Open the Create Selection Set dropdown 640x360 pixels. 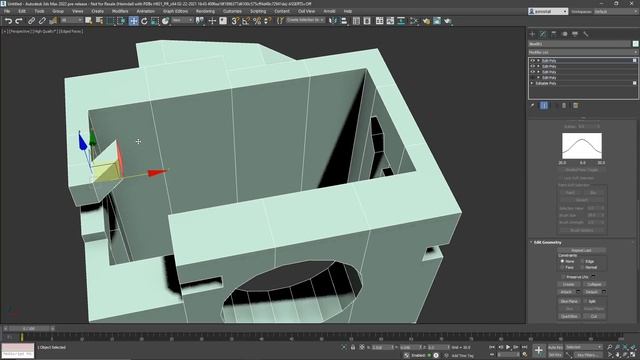(305, 20)
